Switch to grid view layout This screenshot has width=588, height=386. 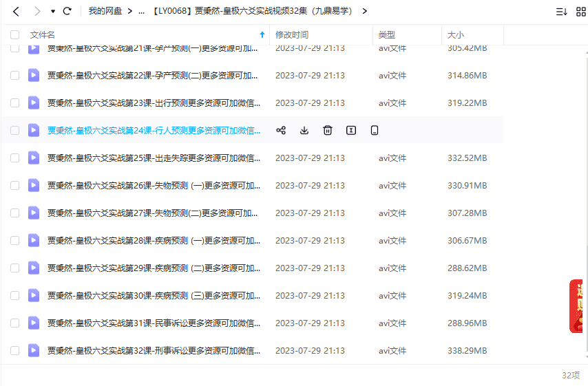click(580, 11)
